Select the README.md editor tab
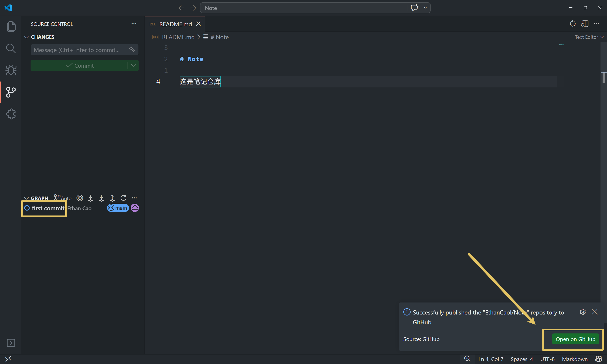607x364 pixels. (x=175, y=24)
